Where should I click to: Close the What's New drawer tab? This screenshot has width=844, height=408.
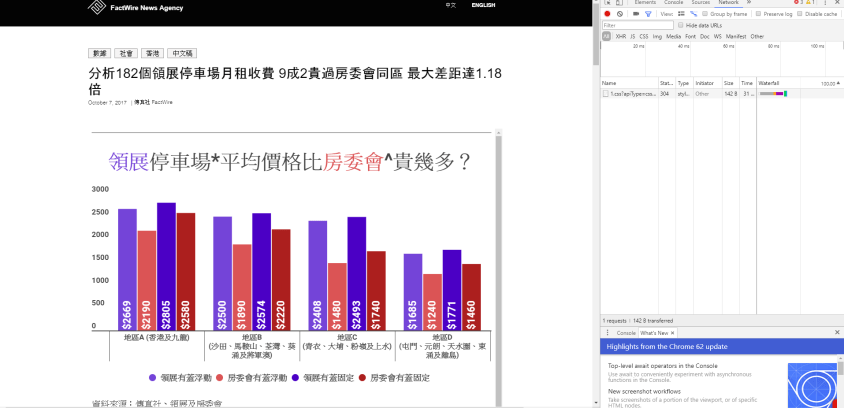pos(673,332)
